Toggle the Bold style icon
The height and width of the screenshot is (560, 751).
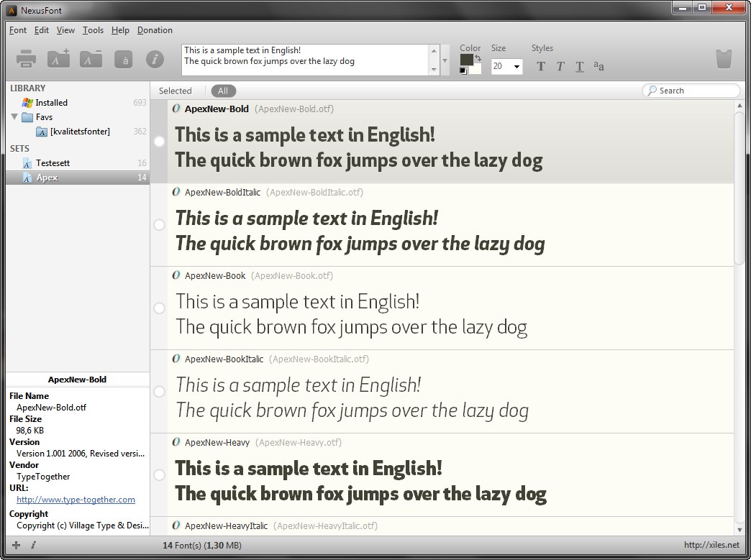(541, 67)
